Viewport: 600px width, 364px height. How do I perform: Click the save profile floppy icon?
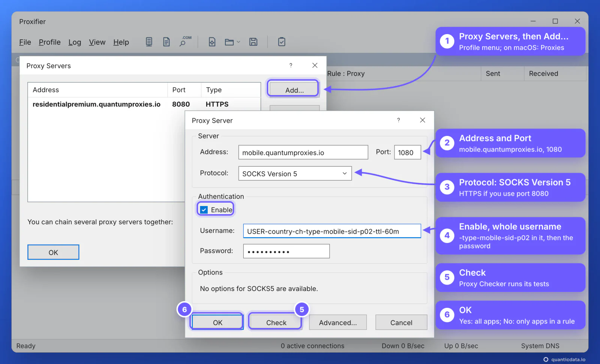click(x=253, y=42)
